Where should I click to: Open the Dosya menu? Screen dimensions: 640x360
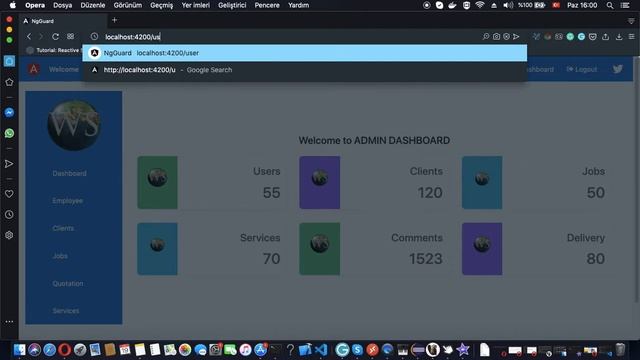[62, 5]
